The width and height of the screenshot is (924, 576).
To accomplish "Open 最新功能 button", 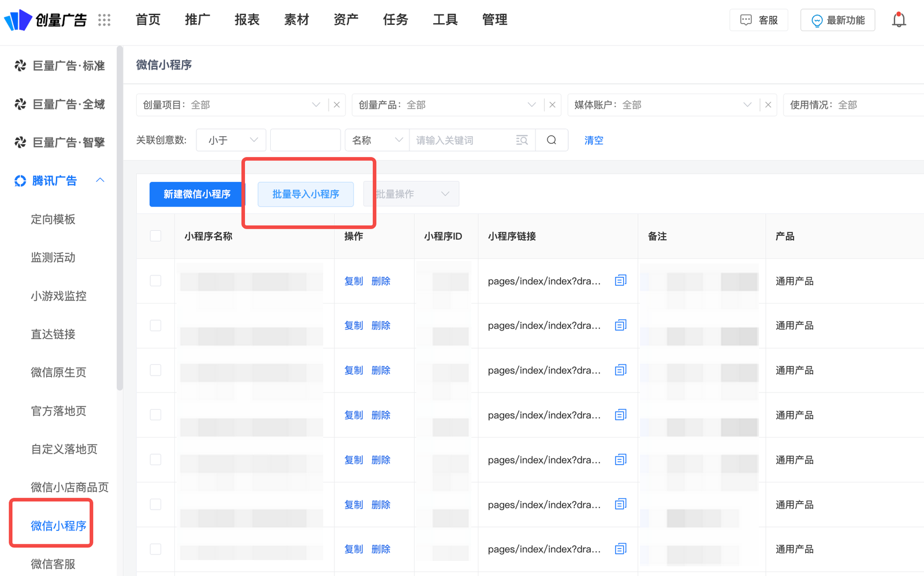I will coord(838,20).
